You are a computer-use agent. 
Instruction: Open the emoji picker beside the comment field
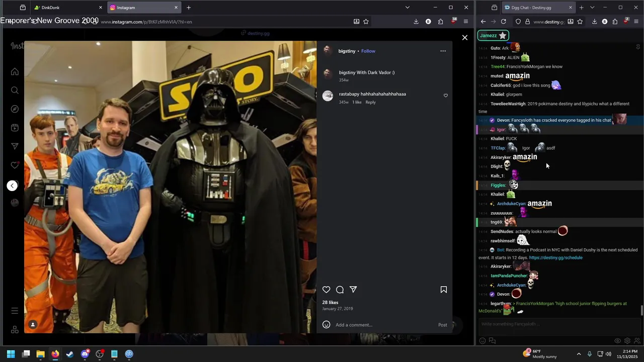pos(326,325)
